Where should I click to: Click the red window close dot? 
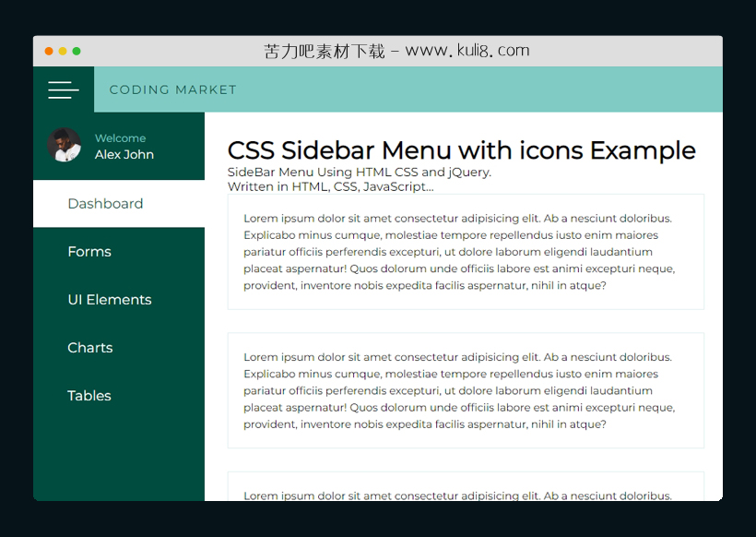point(49,52)
